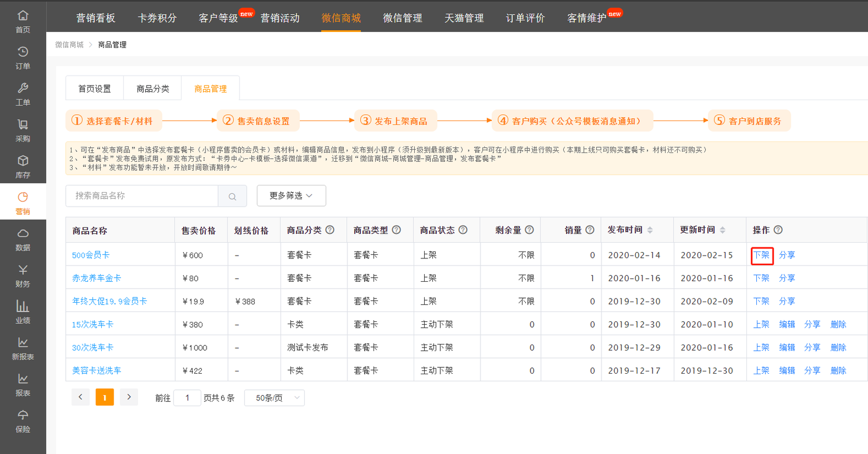Open 天猫管理 top menu

pos(464,18)
